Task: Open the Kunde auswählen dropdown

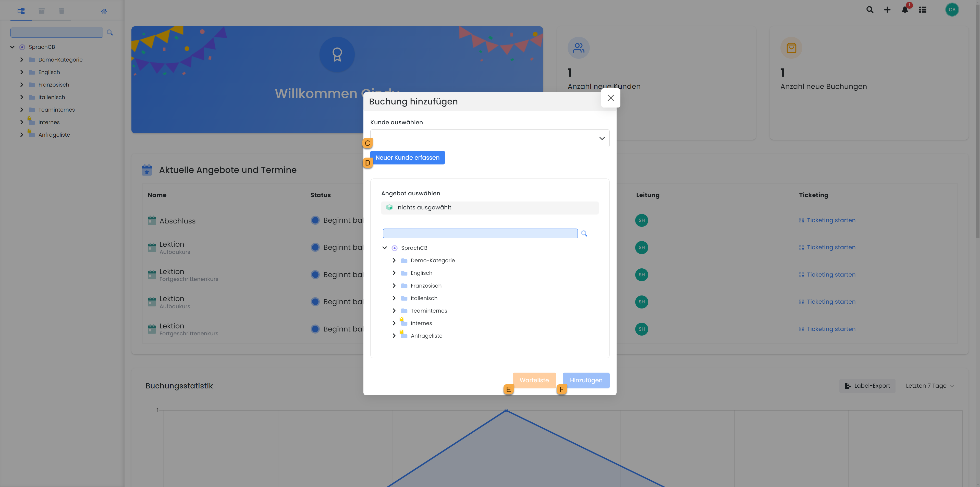Action: point(490,138)
